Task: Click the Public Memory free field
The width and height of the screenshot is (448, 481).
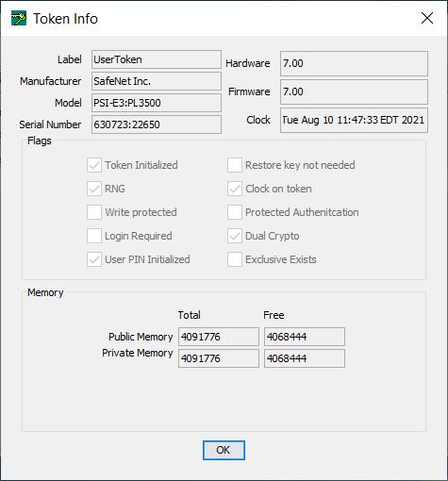Action: click(305, 337)
